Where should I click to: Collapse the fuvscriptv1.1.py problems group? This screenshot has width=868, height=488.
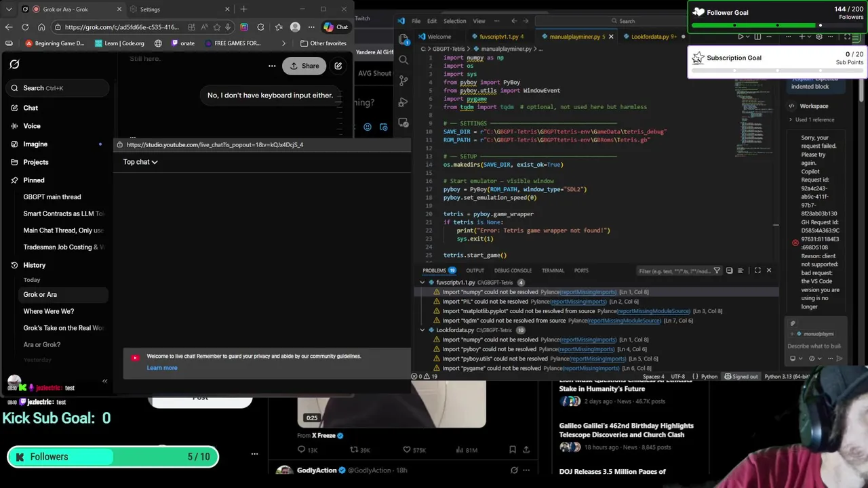pyautogui.click(x=422, y=282)
